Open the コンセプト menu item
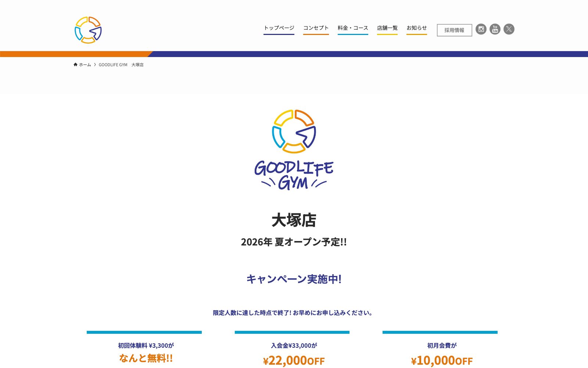 (x=316, y=28)
